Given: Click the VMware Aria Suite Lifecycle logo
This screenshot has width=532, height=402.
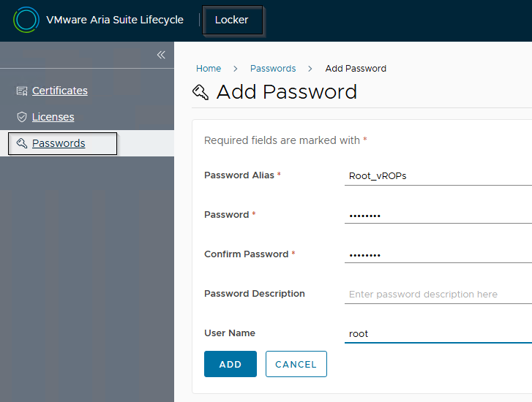Looking at the screenshot, I should 26,20.
